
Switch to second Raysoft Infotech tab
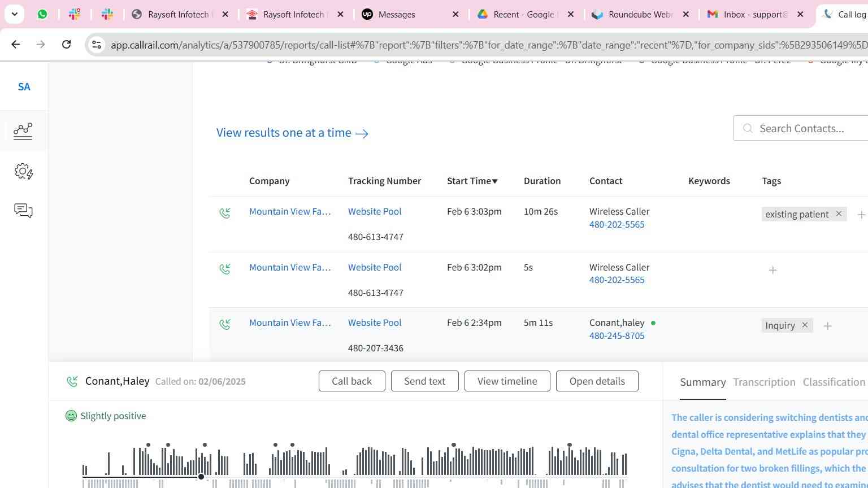(x=288, y=14)
